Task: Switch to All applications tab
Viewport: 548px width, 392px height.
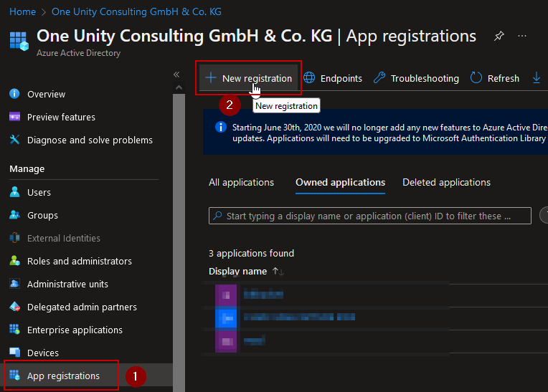Action: point(241,183)
